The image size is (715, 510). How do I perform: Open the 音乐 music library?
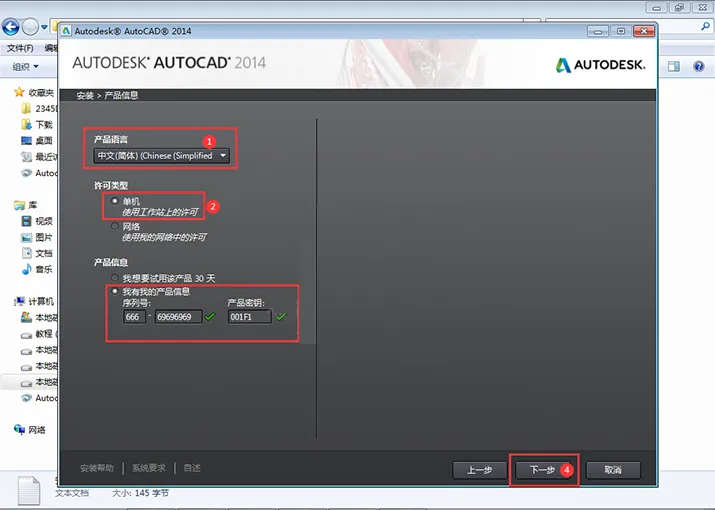43,269
